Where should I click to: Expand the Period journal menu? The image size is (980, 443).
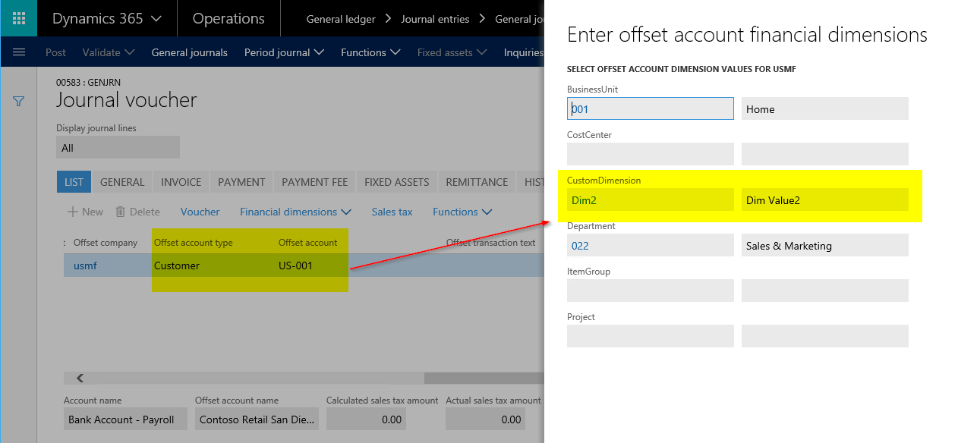(x=284, y=52)
